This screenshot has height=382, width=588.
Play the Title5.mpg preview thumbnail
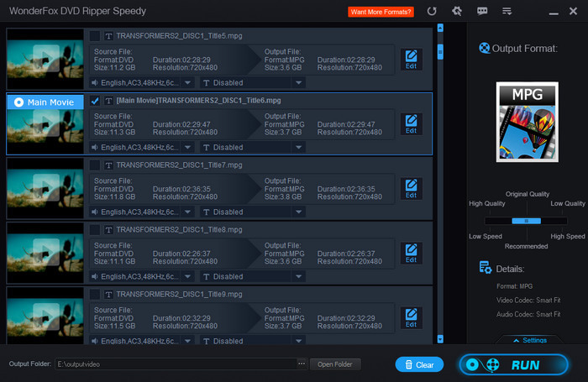45,58
